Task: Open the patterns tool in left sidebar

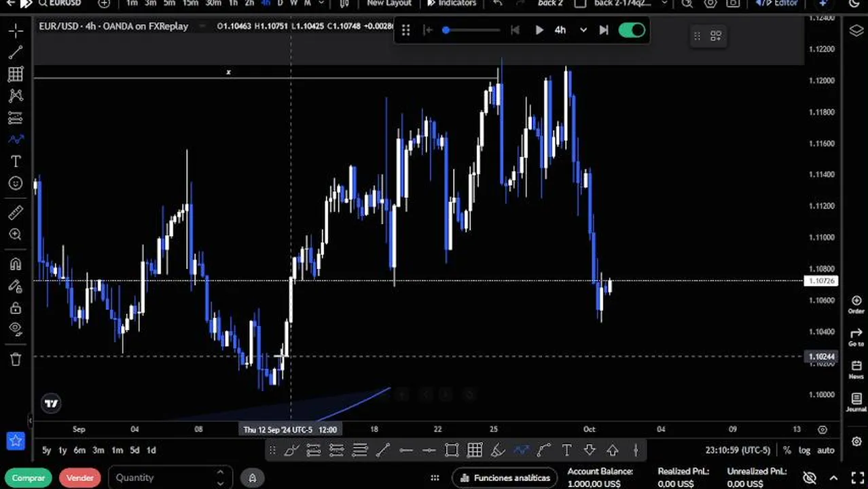Action: tap(16, 96)
